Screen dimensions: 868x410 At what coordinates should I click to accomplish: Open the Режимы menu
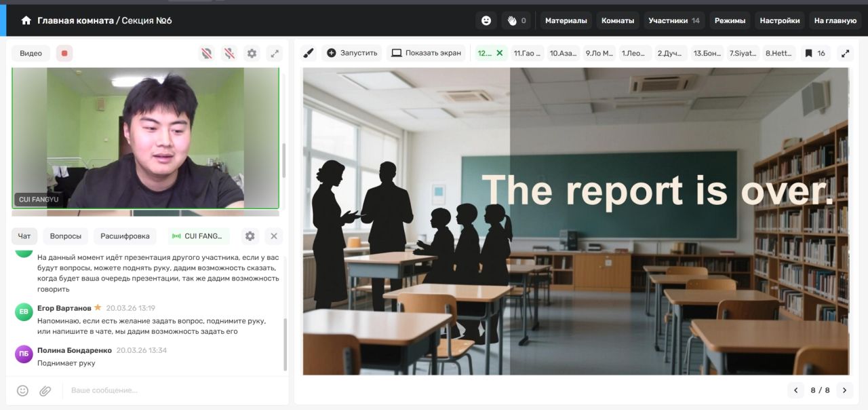click(x=730, y=20)
